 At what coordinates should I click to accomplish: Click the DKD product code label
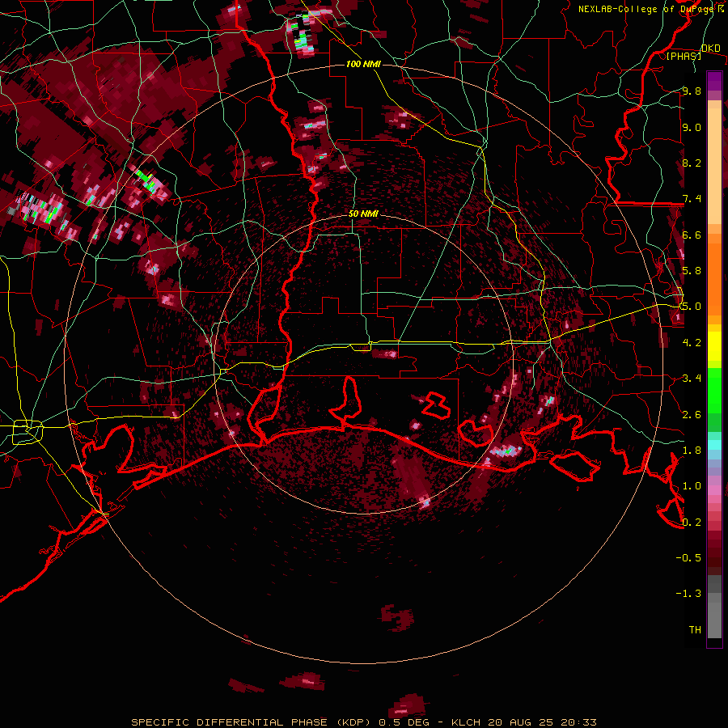tap(710, 49)
